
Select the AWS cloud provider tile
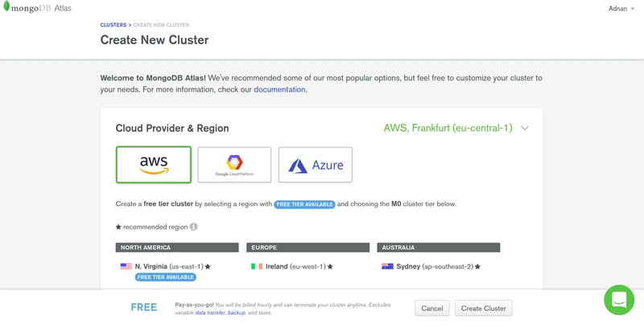[x=154, y=165]
